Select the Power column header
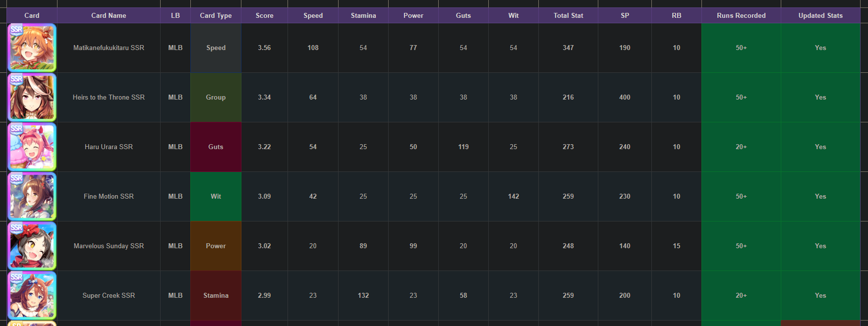The height and width of the screenshot is (326, 868). 413,15
